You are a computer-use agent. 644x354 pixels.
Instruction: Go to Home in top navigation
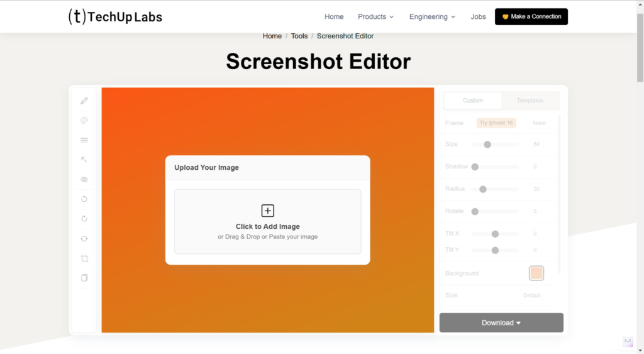(x=334, y=17)
